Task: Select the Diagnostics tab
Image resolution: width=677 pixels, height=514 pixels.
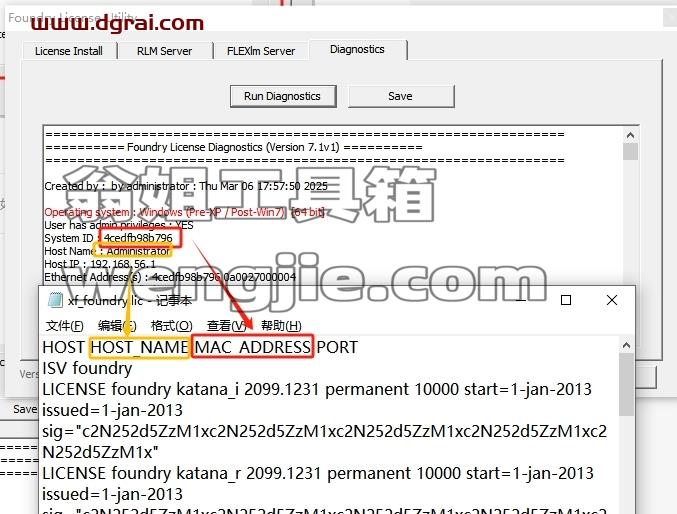Action: tap(357, 49)
